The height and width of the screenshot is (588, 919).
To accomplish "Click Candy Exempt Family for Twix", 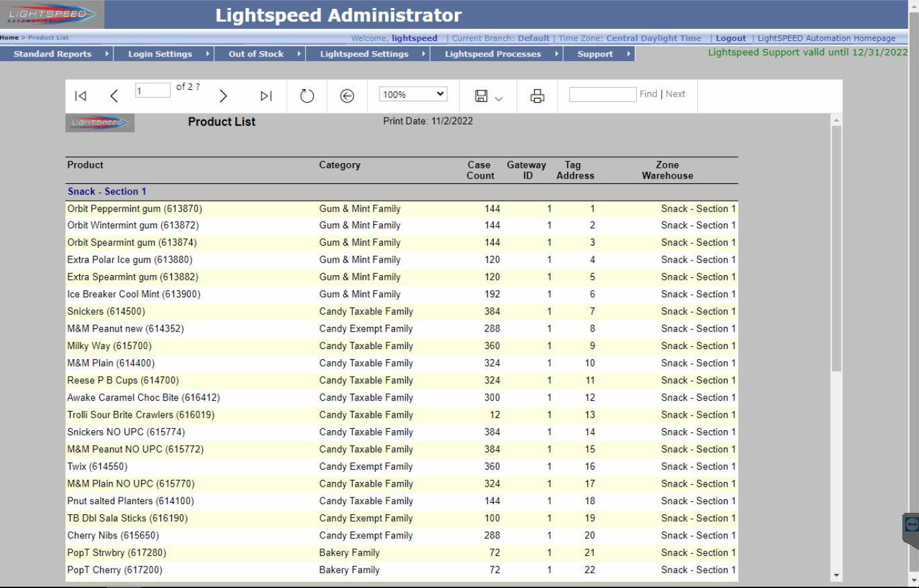I will click(366, 467).
